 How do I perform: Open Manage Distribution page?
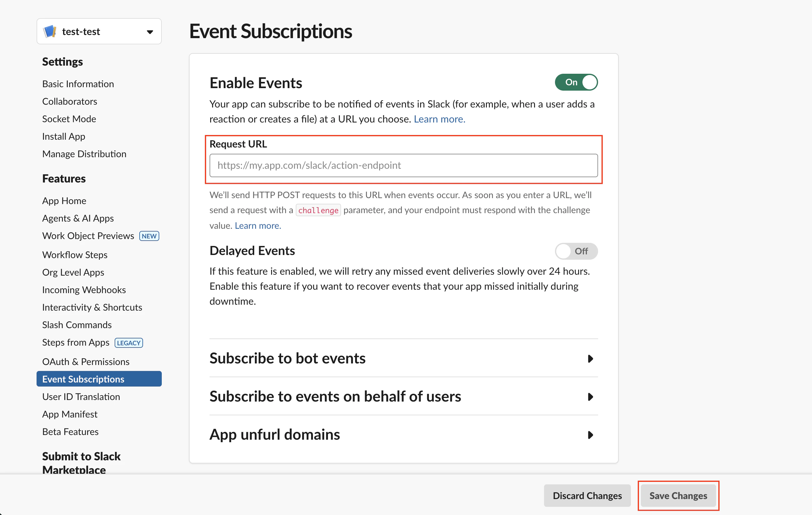coord(84,154)
